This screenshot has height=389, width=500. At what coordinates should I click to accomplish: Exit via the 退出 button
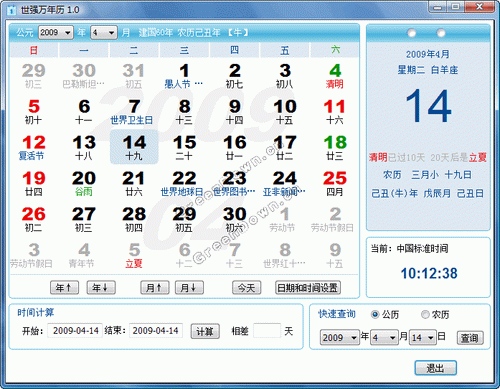coord(436,368)
